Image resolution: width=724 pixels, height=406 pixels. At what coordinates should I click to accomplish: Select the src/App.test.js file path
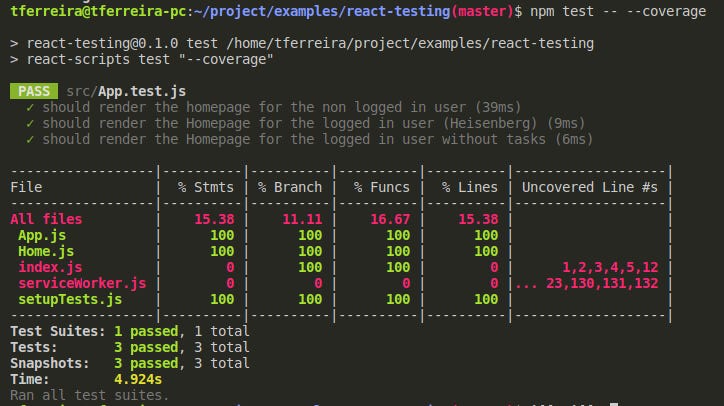[126, 91]
